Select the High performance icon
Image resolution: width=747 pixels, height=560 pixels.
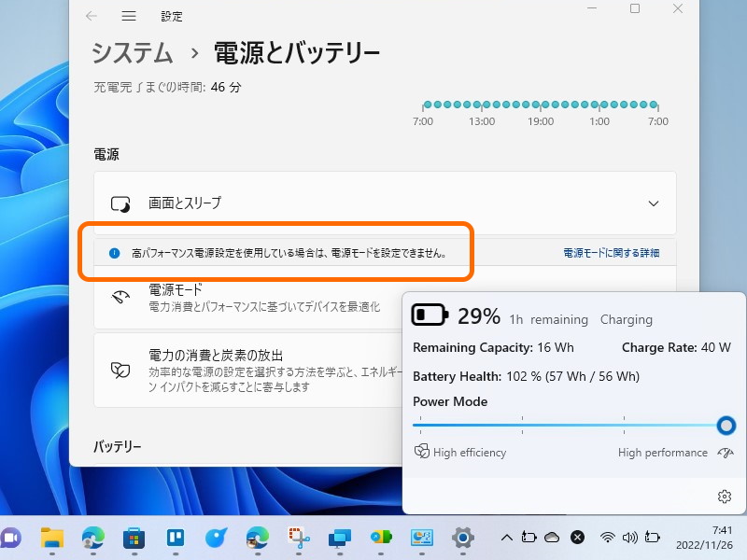pyautogui.click(x=726, y=452)
